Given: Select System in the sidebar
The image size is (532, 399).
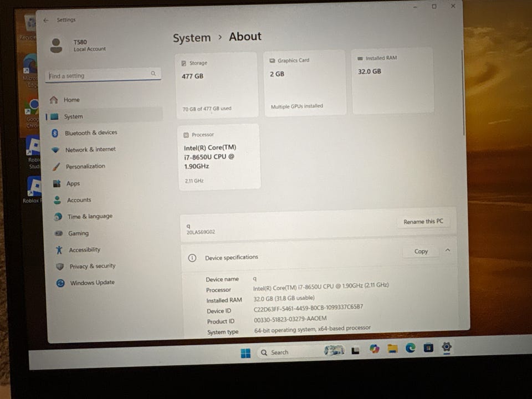Looking at the screenshot, I should (104, 116).
